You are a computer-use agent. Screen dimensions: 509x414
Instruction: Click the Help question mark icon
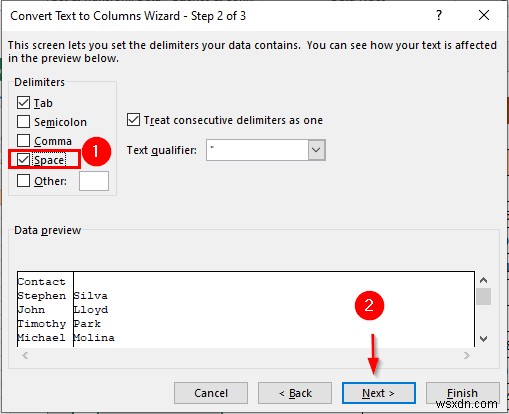(x=439, y=15)
